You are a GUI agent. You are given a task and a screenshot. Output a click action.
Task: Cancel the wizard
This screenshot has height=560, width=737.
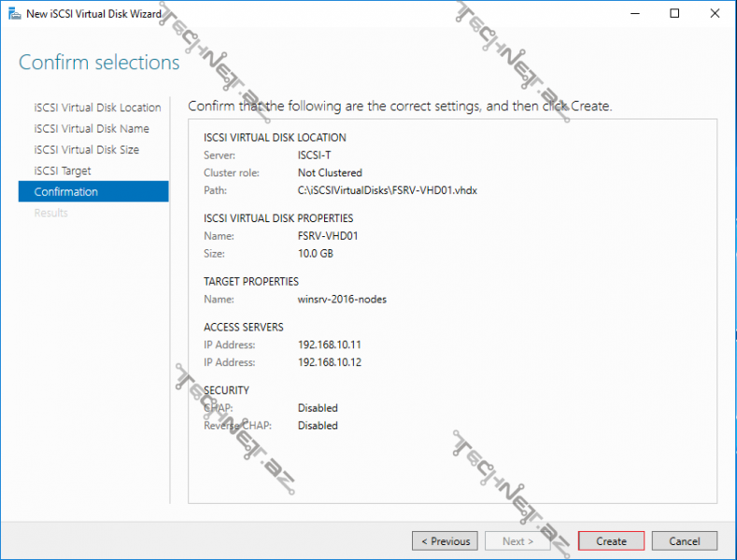click(684, 541)
